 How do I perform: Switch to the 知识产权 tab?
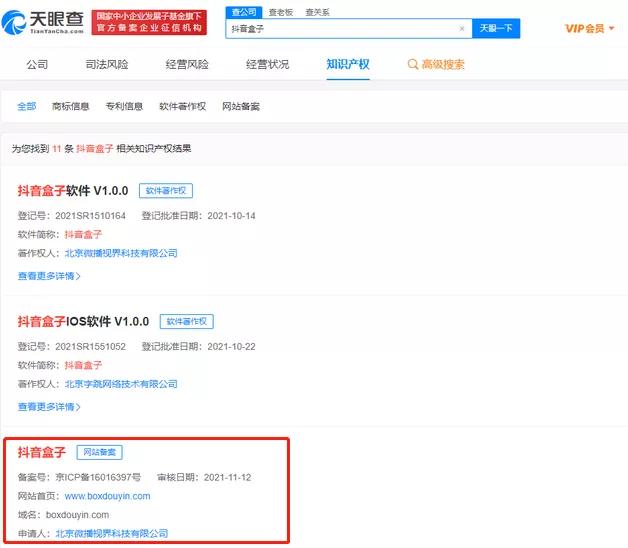point(348,64)
